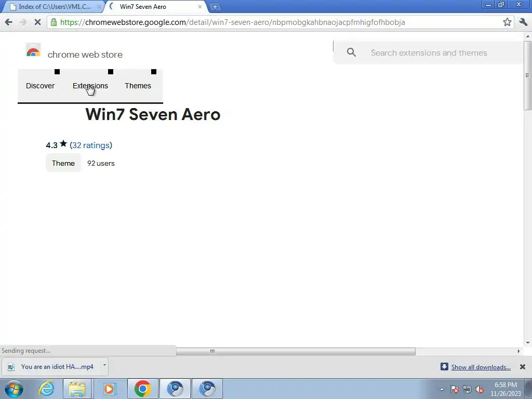The width and height of the screenshot is (532, 399).
Task: Click the chrome web store title text
Action: [85, 55]
